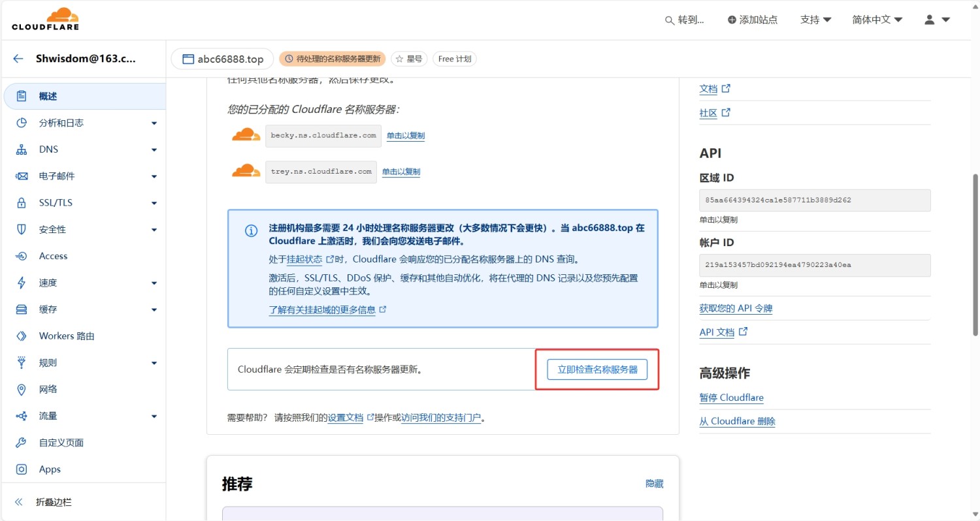This screenshot has height=521, width=980.
Task: Expand the DNS sidebar section arrow
Action: point(154,150)
